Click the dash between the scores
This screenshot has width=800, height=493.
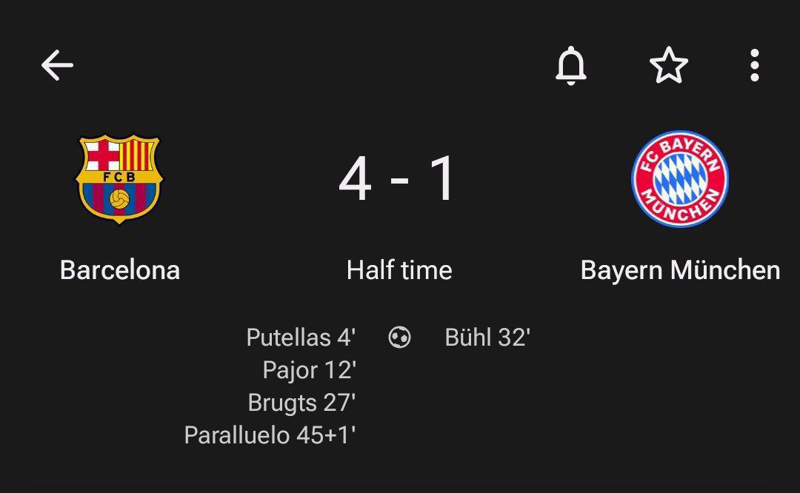point(399,182)
